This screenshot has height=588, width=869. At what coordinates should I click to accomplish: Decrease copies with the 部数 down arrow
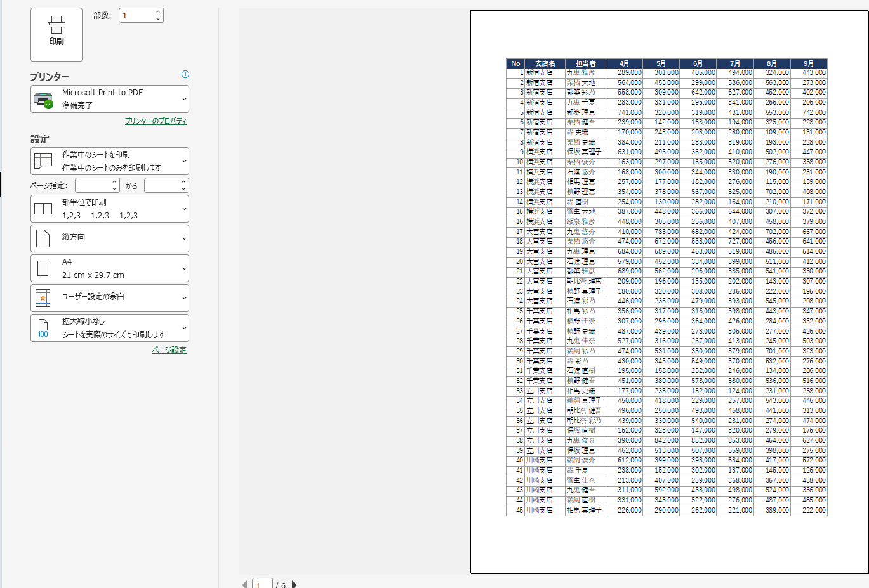click(x=158, y=19)
